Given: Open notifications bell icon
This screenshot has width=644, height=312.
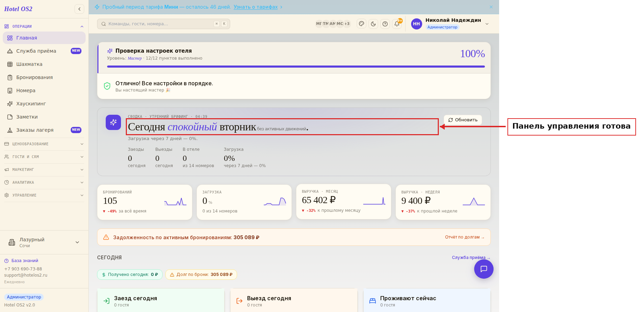Looking at the screenshot, I should pos(397,24).
